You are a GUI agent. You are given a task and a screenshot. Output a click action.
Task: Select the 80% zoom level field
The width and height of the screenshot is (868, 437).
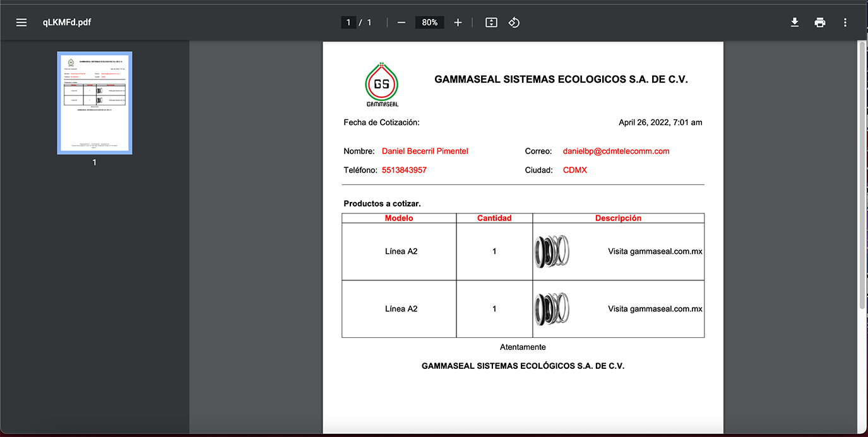pyautogui.click(x=430, y=23)
